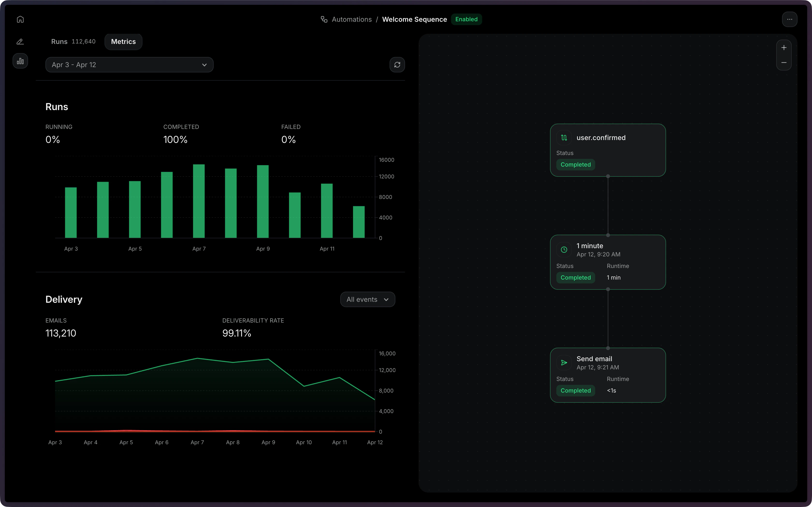This screenshot has width=812, height=507.
Task: Open the Apr 3 - Apr 12 date range dropdown
Action: tap(130, 64)
